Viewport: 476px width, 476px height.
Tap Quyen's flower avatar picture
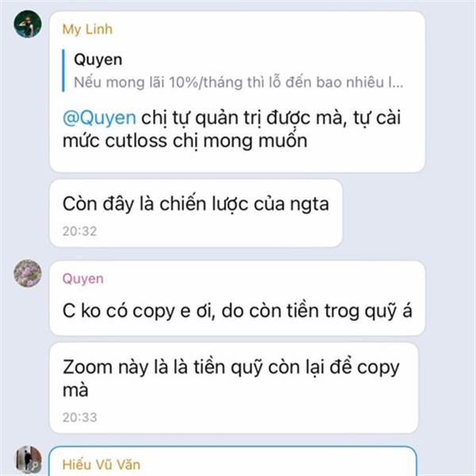coord(28,273)
